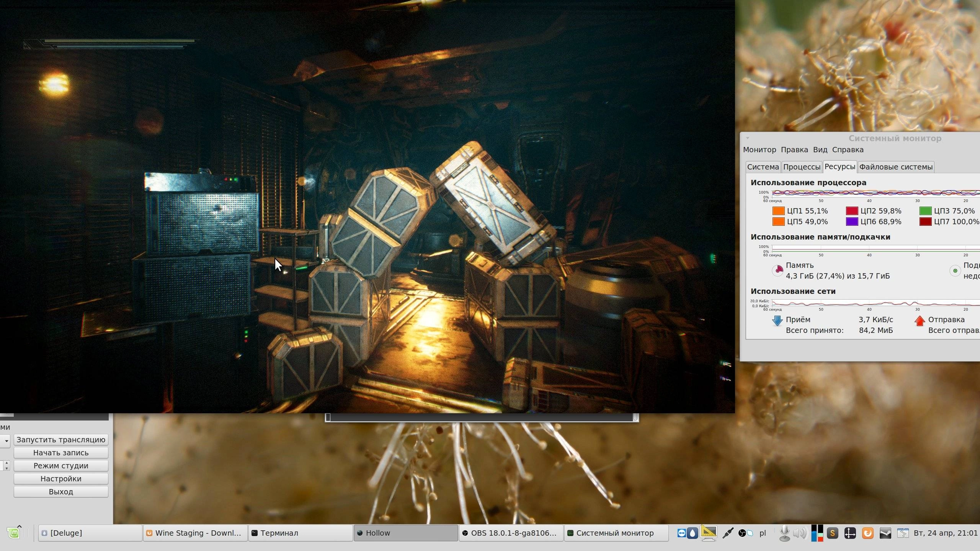
Task: Click the horizontal scrollbar under the game window
Action: (482, 417)
